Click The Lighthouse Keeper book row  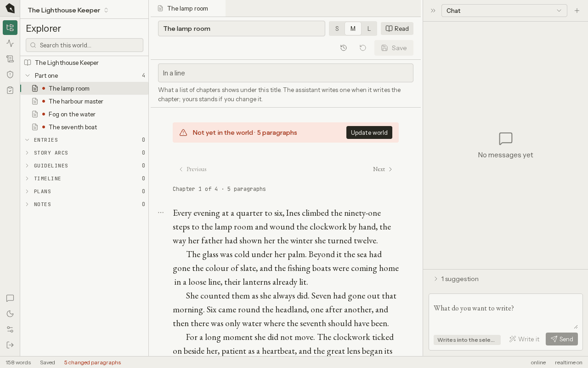[x=85, y=63]
